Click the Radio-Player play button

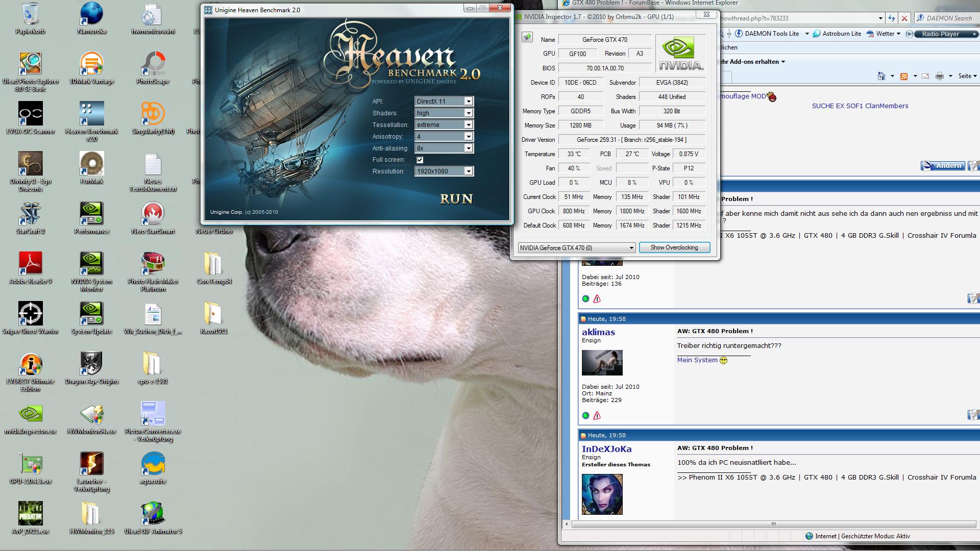point(909,34)
